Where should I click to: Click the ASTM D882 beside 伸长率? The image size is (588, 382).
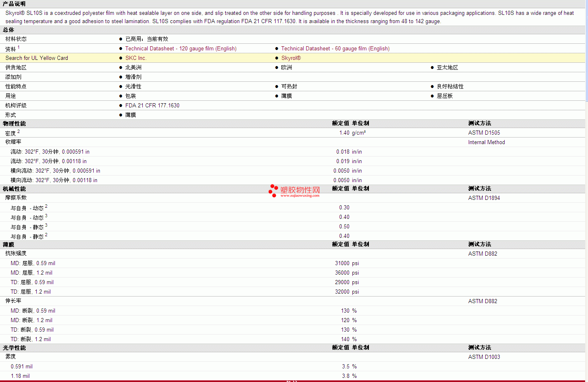point(483,301)
